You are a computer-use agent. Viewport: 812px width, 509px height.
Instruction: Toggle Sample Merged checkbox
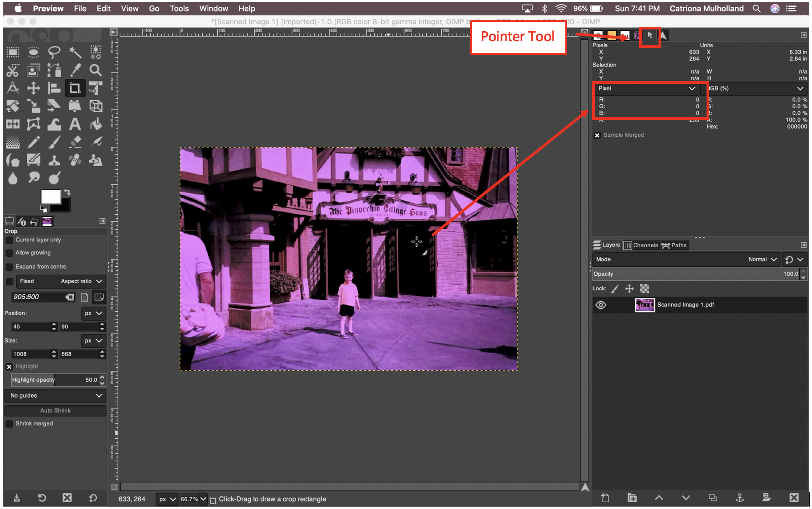click(597, 135)
